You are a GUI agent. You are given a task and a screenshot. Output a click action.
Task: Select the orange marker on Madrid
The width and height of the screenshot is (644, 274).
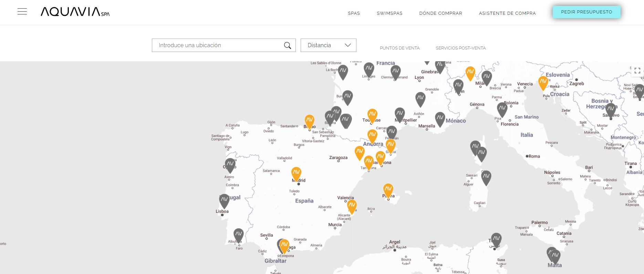pyautogui.click(x=296, y=174)
